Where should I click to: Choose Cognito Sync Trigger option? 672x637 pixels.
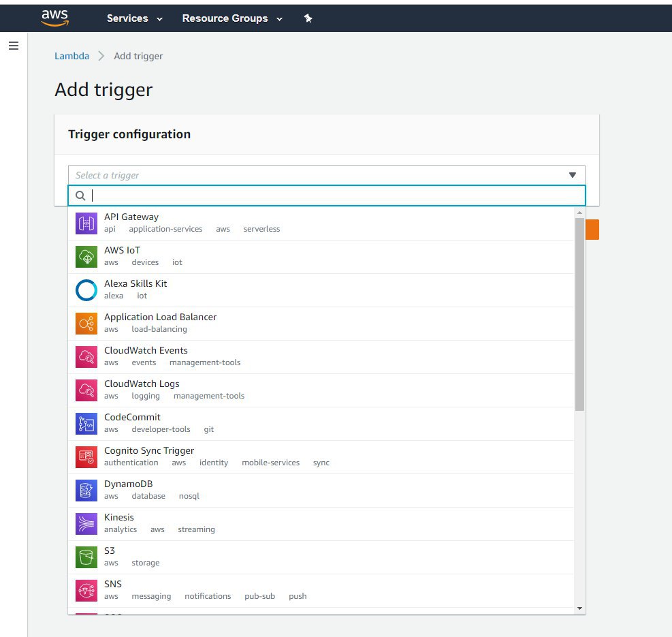[321, 457]
